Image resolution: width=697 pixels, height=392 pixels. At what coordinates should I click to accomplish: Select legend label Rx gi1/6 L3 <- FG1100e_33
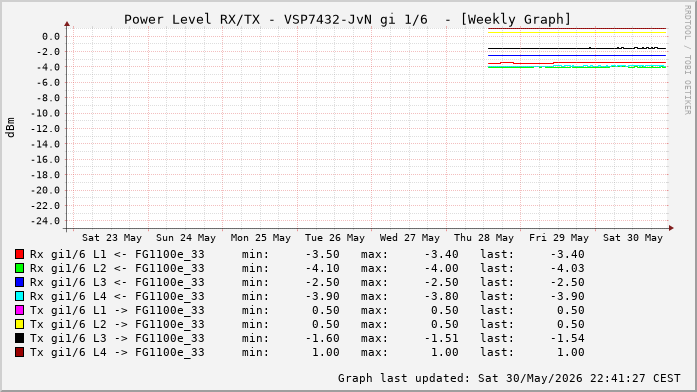(x=117, y=282)
